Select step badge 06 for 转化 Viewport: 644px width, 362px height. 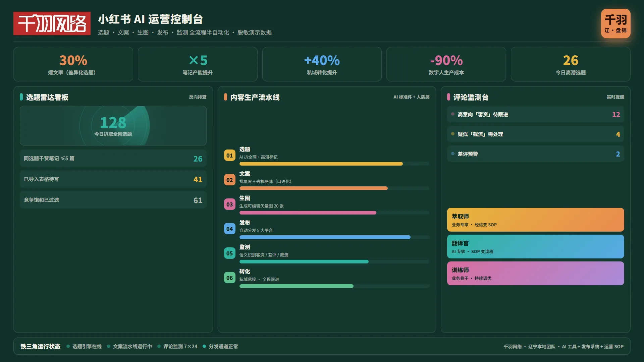point(230,278)
